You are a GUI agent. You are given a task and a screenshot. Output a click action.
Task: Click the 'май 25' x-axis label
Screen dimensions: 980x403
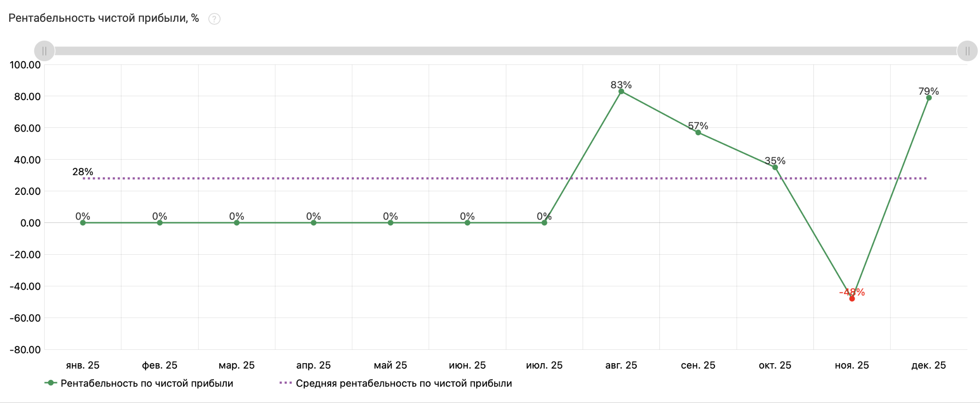[390, 365]
